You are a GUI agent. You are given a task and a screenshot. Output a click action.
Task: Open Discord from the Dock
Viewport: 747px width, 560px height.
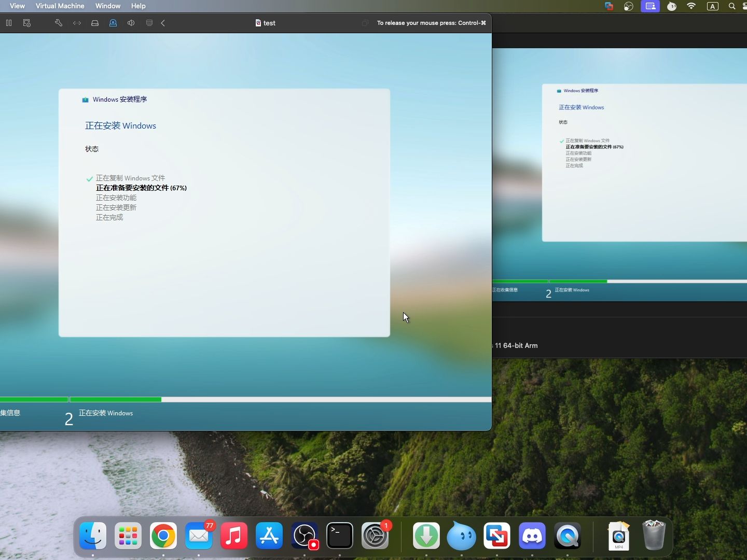532,536
